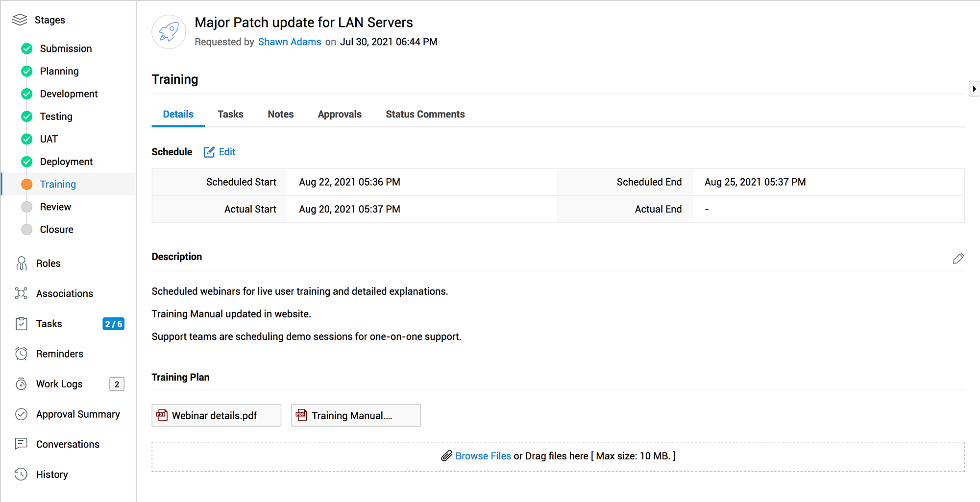980x502 pixels.
Task: Click the Edit link next to Schedule
Action: coord(227,152)
